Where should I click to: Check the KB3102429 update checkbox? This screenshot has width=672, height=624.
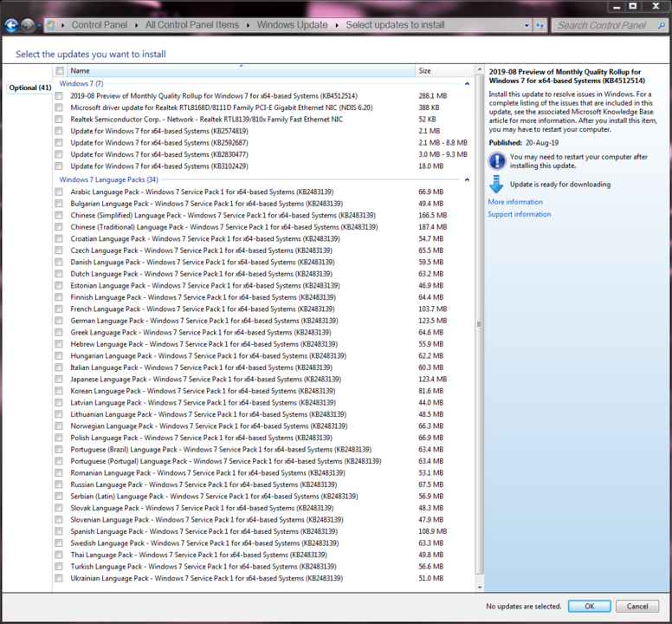[59, 166]
